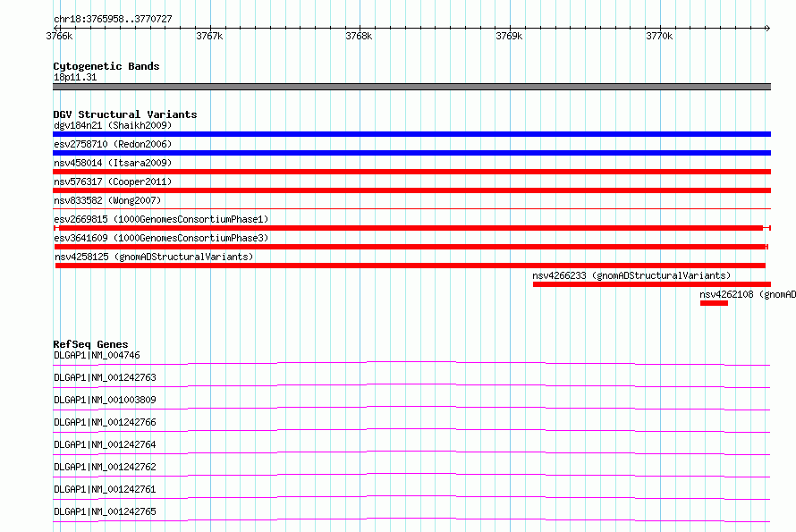Click the chr18:3765958..3770727 region label

(x=113, y=20)
